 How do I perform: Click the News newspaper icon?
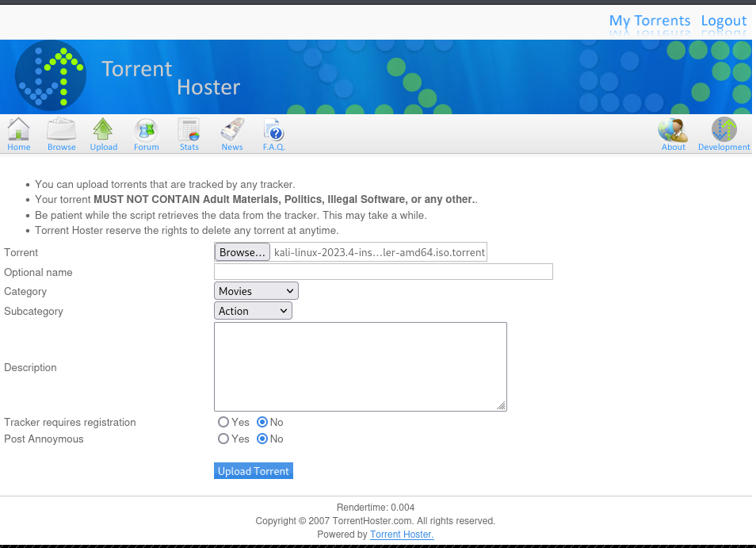(x=231, y=130)
